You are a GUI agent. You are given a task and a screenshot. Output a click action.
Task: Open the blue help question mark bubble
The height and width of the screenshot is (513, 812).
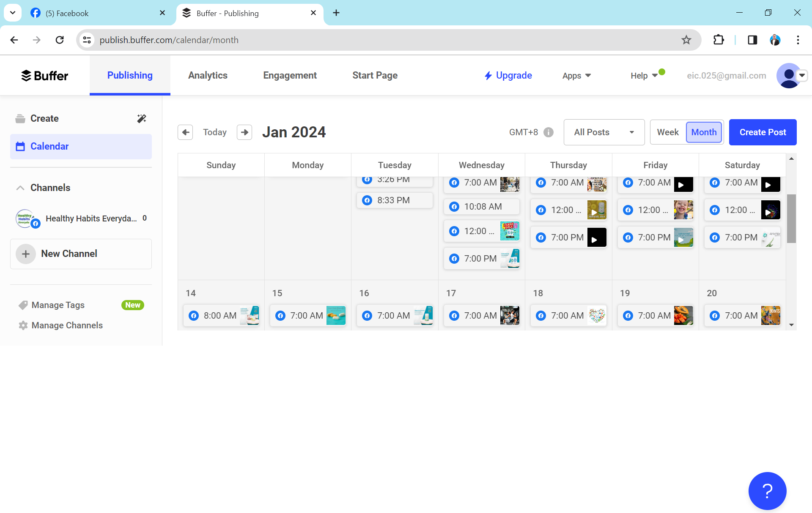click(767, 491)
